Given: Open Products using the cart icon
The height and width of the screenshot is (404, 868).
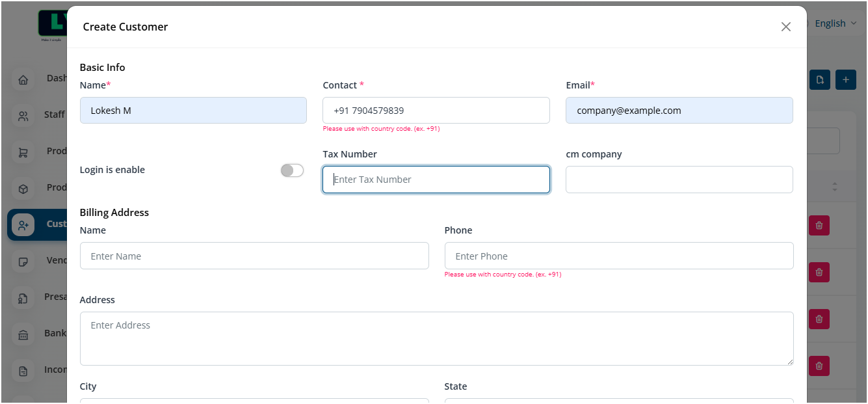Looking at the screenshot, I should pyautogui.click(x=23, y=152).
